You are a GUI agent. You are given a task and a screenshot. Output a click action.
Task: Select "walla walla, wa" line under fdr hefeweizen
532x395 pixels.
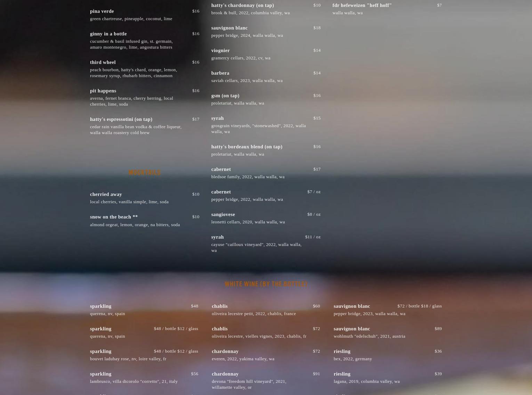coord(347,13)
